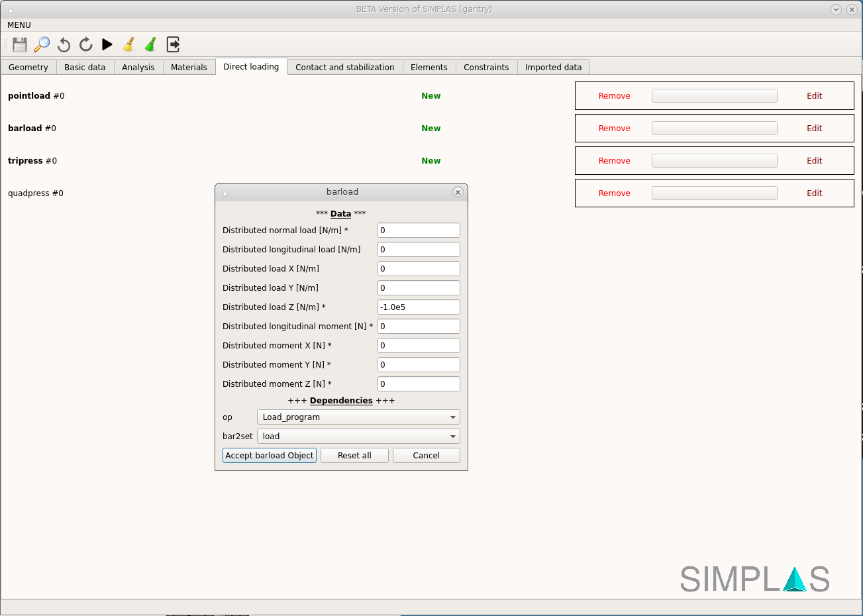
Task: Cancel the barload dialog
Action: point(426,456)
